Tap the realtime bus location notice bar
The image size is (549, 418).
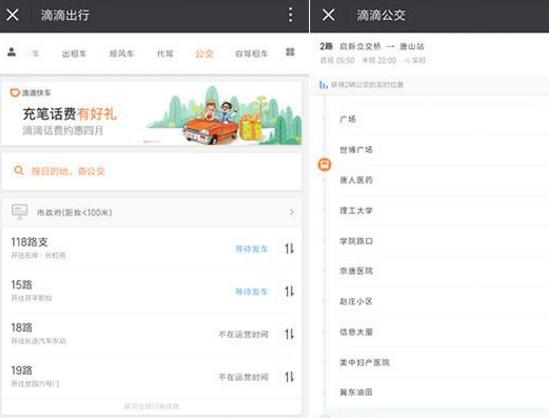pyautogui.click(x=431, y=85)
